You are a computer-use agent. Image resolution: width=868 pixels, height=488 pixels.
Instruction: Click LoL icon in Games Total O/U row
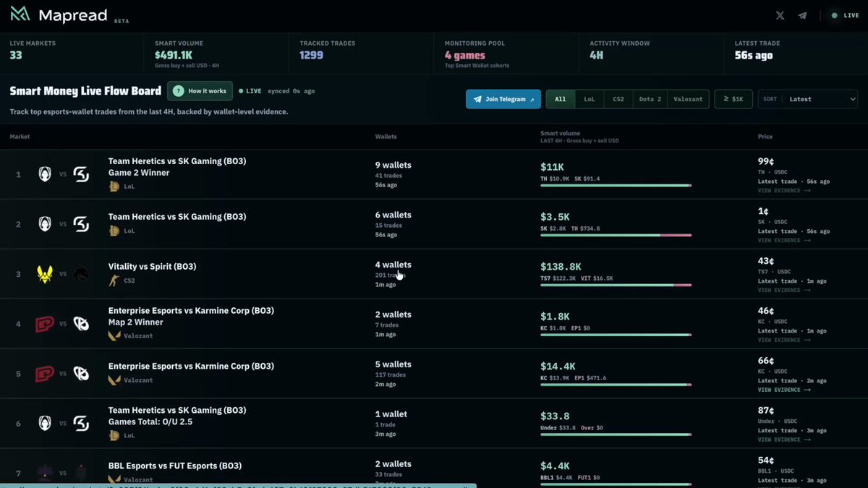click(114, 436)
